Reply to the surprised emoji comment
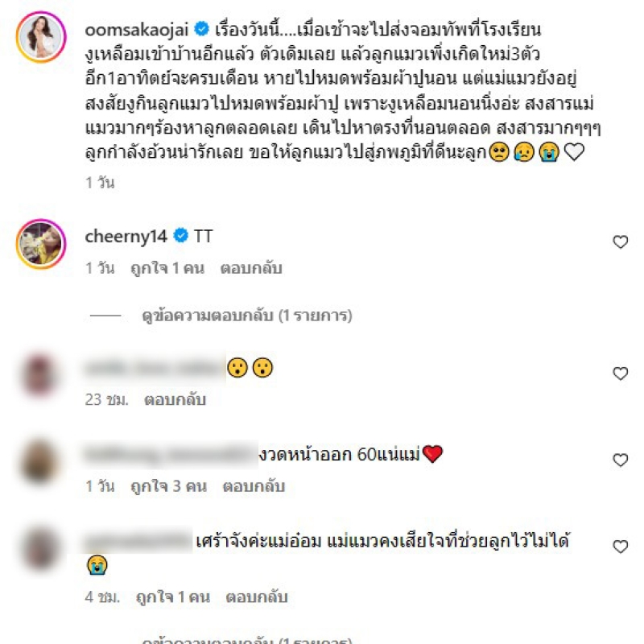This screenshot has height=644, width=644. 175,399
